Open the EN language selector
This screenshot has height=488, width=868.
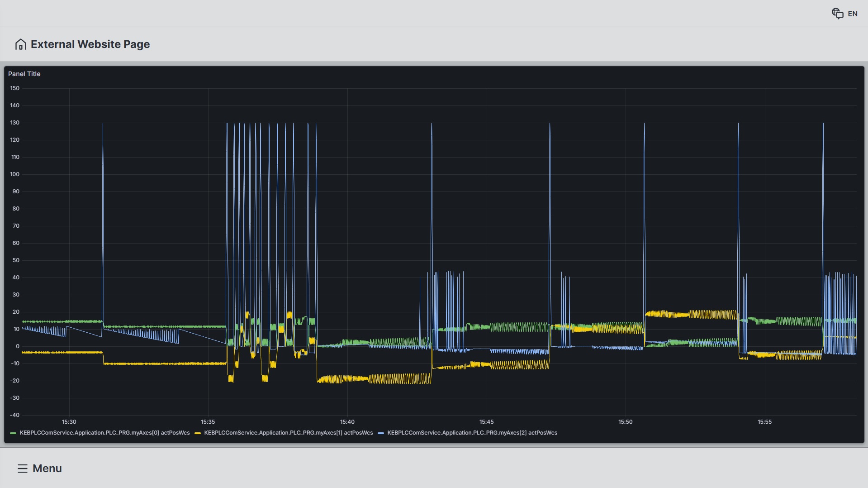coord(853,14)
